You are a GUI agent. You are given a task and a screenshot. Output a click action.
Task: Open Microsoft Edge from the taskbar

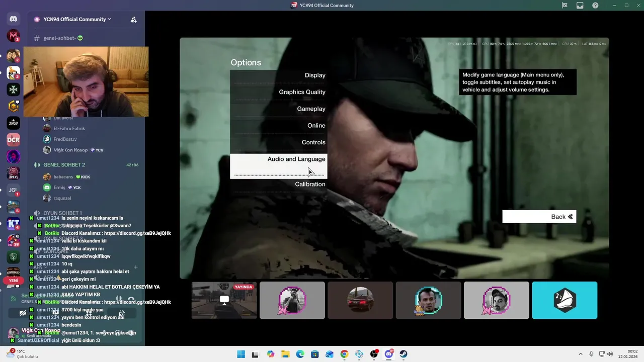point(300,354)
